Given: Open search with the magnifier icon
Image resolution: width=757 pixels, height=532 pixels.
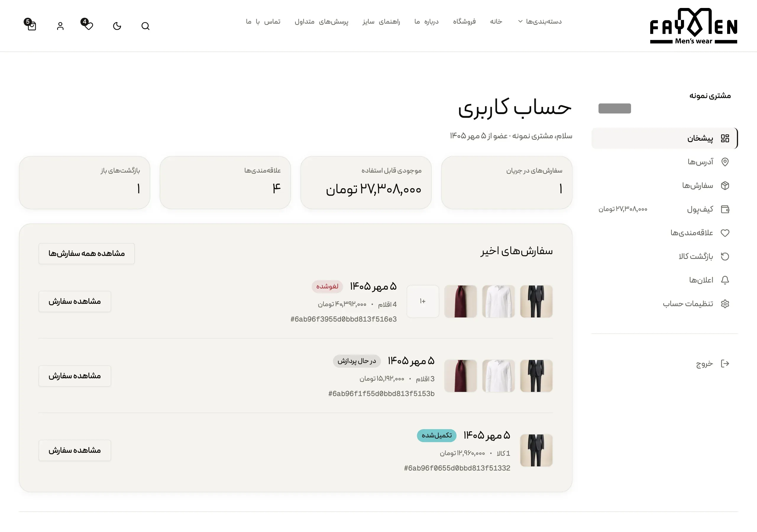Looking at the screenshot, I should (x=145, y=26).
